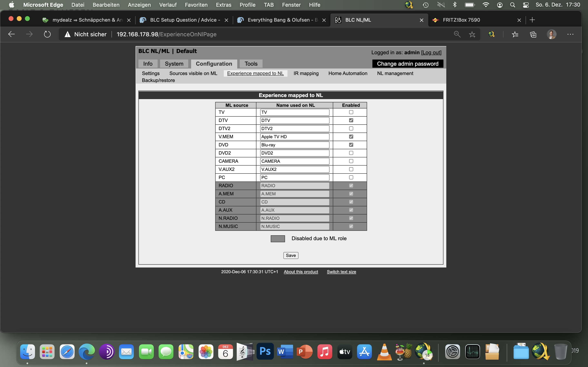Image resolution: width=588 pixels, height=367 pixels.
Task: Click the zoom magnifier in address bar
Action: click(x=457, y=34)
